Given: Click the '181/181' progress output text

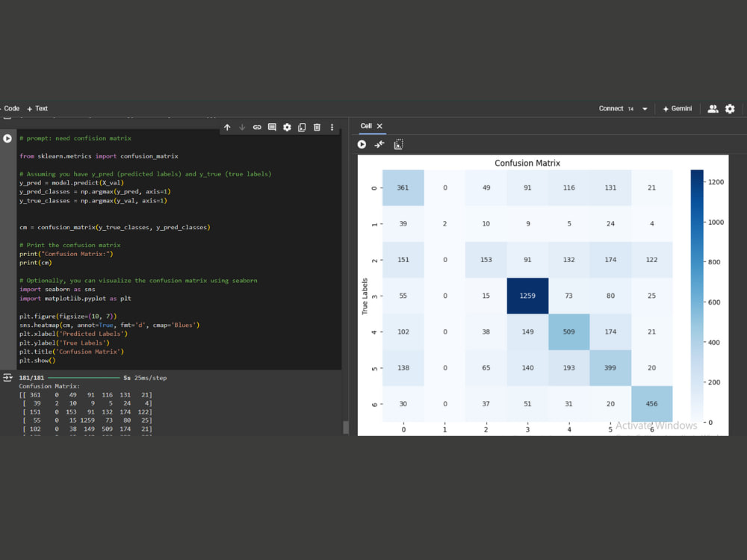Looking at the screenshot, I should pyautogui.click(x=31, y=378).
